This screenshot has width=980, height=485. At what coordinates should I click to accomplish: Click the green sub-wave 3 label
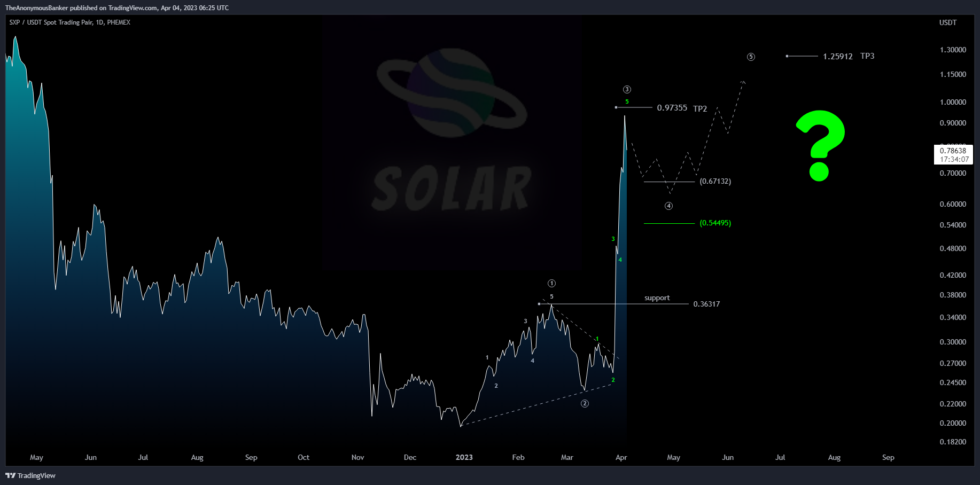click(613, 239)
